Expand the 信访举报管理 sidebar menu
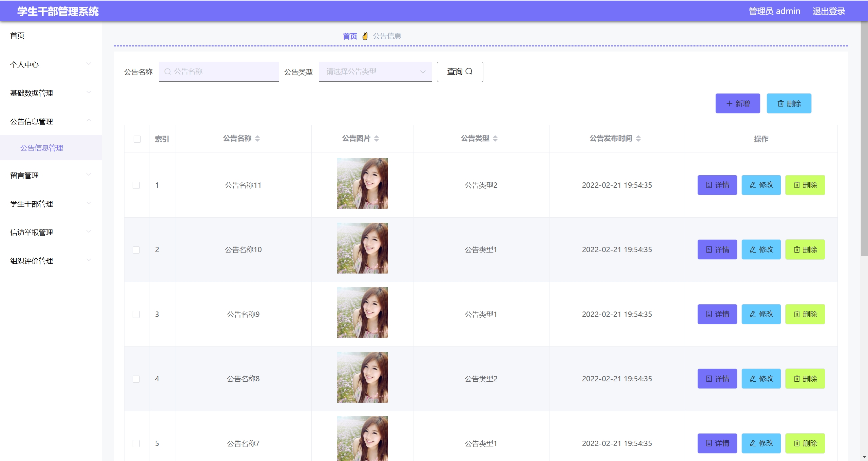This screenshot has width=868, height=461. (x=51, y=232)
